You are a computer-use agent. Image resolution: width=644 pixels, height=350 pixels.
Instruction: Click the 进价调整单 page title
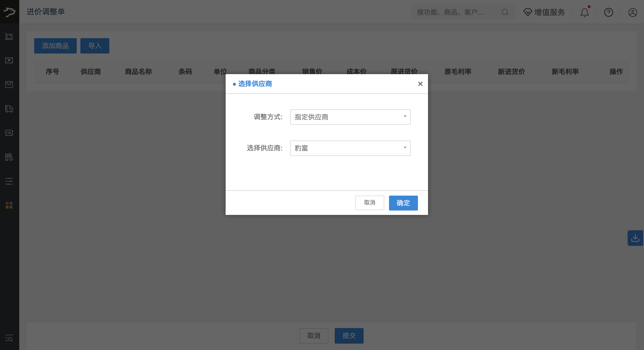click(46, 12)
